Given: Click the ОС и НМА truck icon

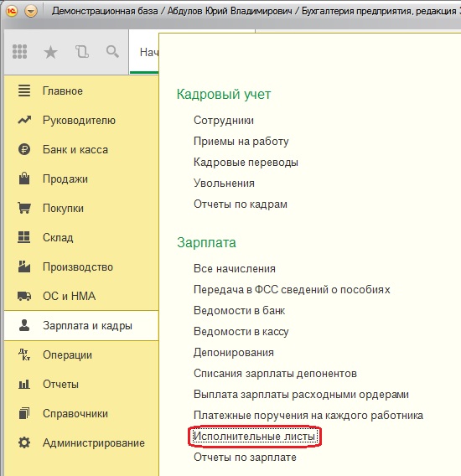Looking at the screenshot, I should [24, 296].
